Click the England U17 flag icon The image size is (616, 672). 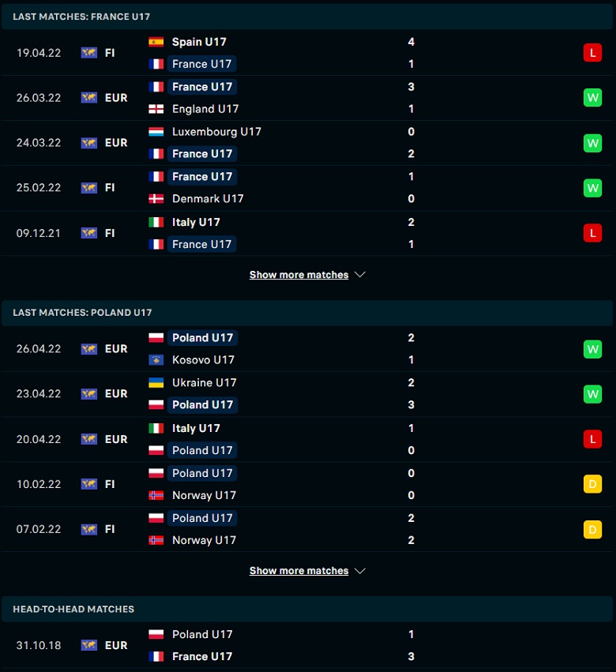(156, 109)
